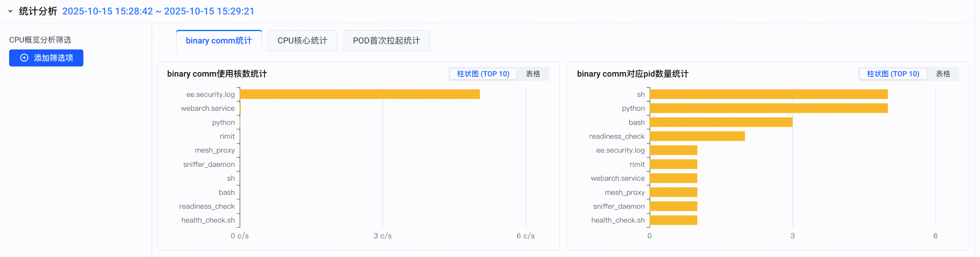The height and width of the screenshot is (257, 980).
Task: Click the health_check.sh bar in pid count chart
Action: (674, 220)
